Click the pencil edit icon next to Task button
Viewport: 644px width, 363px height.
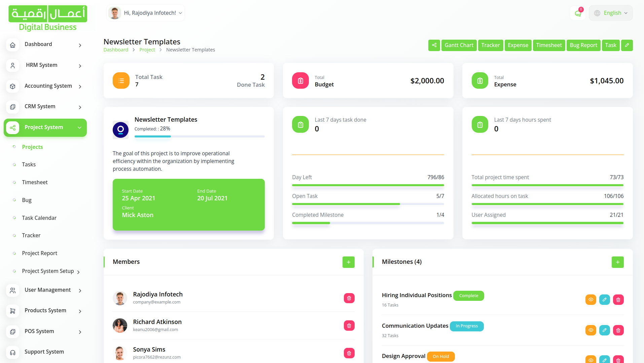click(x=627, y=45)
